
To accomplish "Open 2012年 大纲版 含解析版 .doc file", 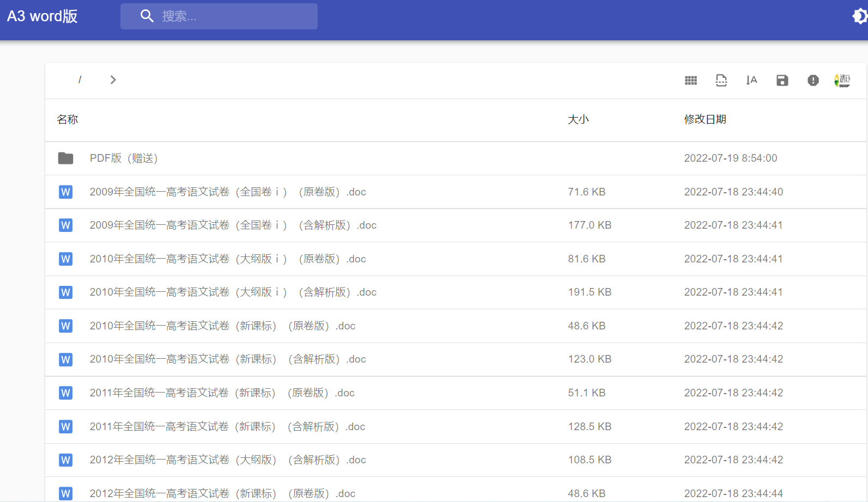I will click(228, 460).
